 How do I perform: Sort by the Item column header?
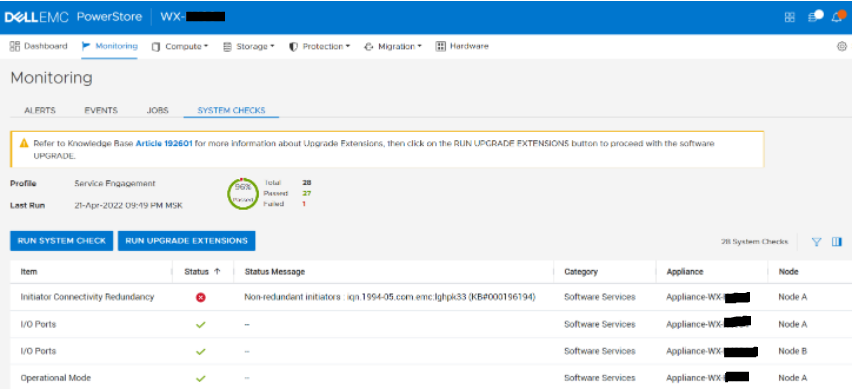click(29, 271)
